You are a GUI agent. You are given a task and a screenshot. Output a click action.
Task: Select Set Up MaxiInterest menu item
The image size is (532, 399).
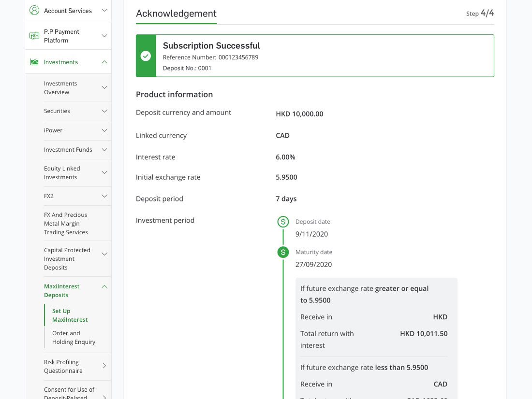coord(70,315)
